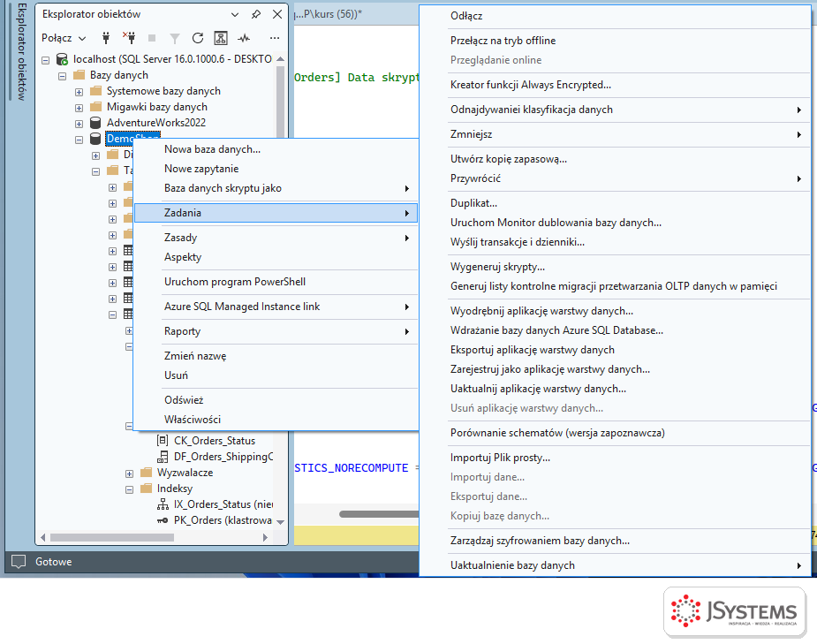Pin the Eksplorator obiektów panel with pushpin icon
The image size is (817, 644).
[x=256, y=14]
